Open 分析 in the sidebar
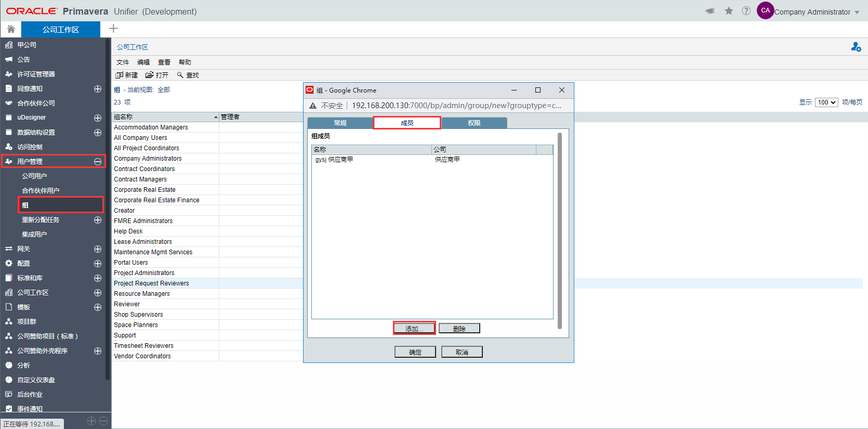868x429 pixels. point(23,366)
